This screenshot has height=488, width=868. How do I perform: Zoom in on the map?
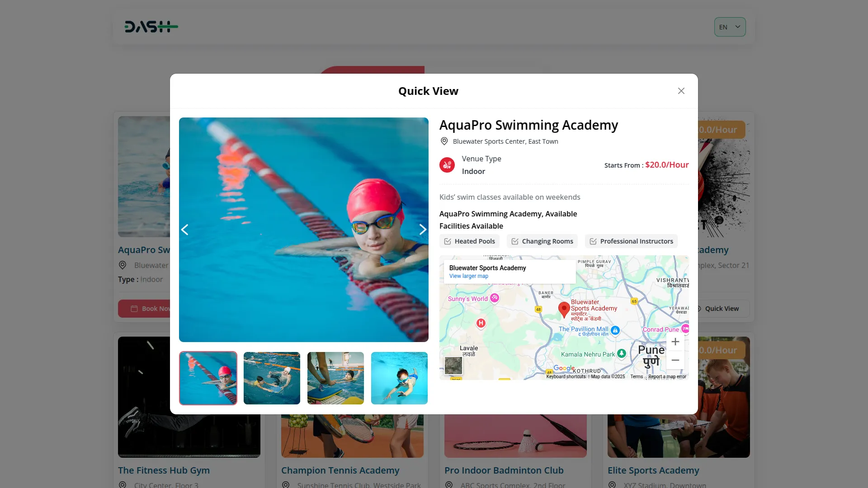675,342
